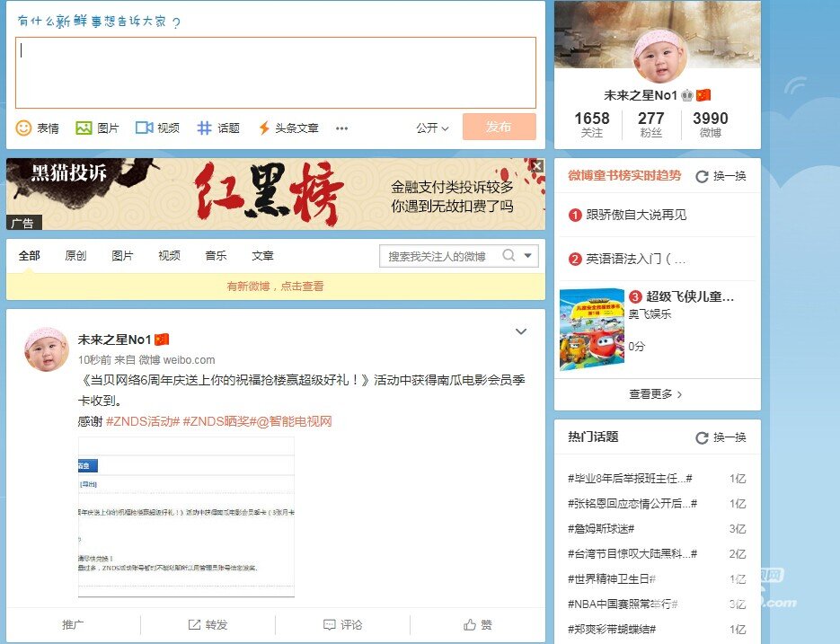Click the 10秒前 timestamp on the post

coord(95,360)
